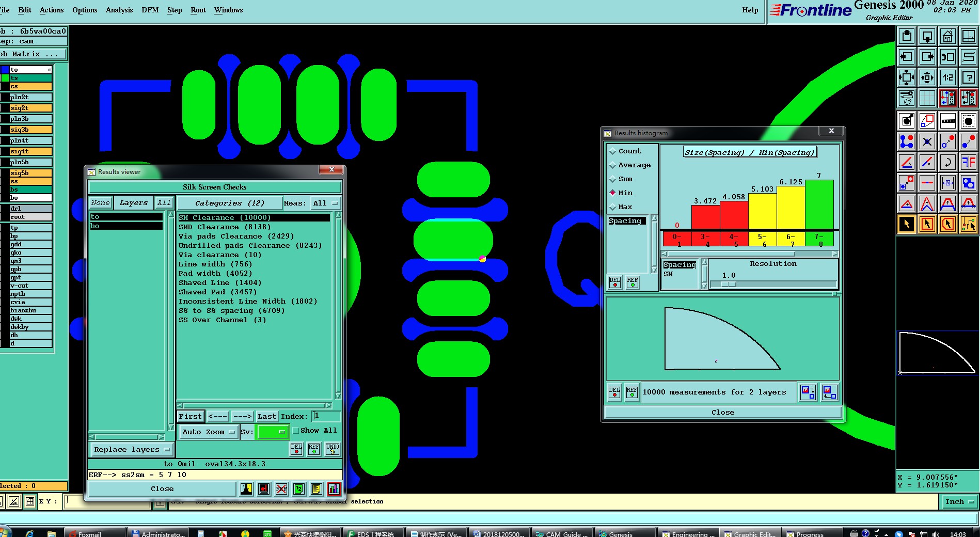Click the wrench and palette settings icon
Screen dimensions: 980x537
[x=907, y=98]
